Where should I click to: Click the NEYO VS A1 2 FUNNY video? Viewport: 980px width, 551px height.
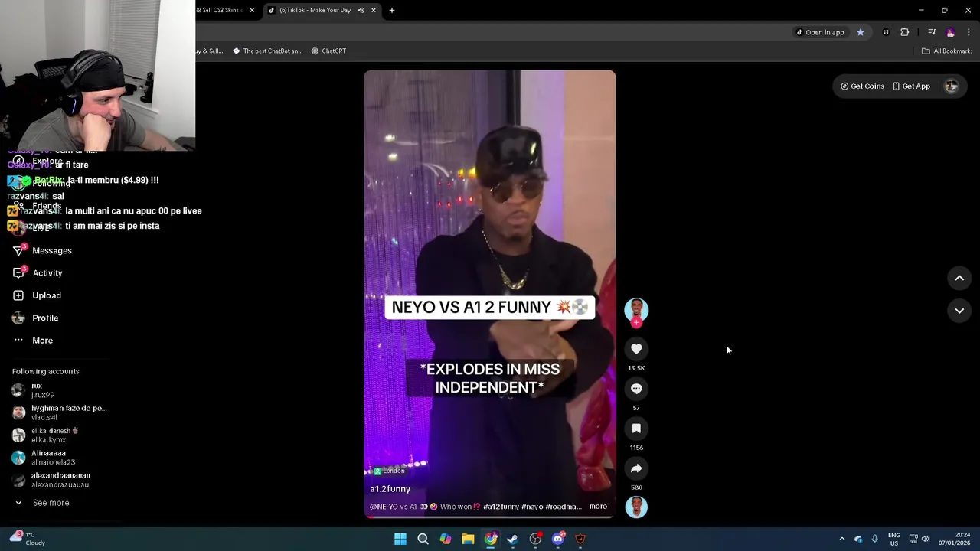pyautogui.click(x=490, y=295)
